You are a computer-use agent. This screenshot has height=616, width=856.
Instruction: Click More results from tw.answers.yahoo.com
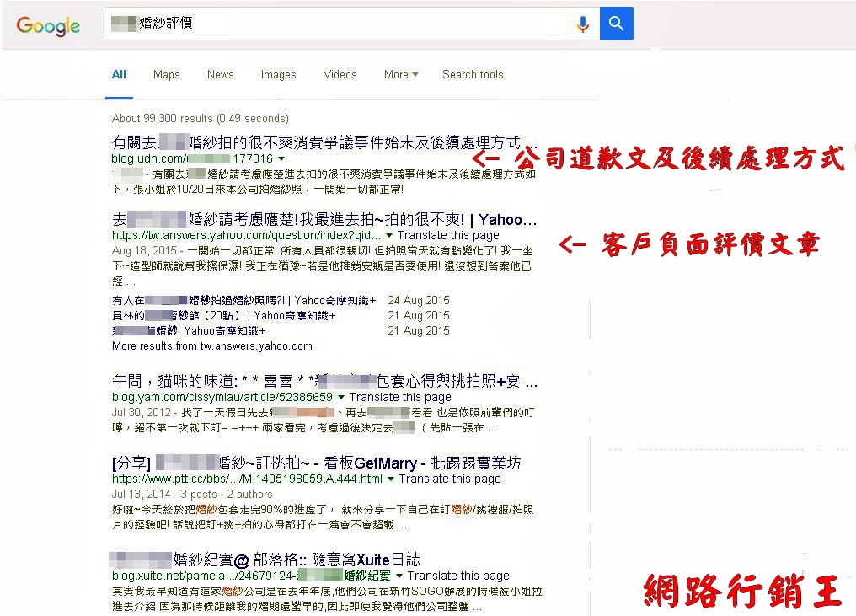pyautogui.click(x=211, y=346)
